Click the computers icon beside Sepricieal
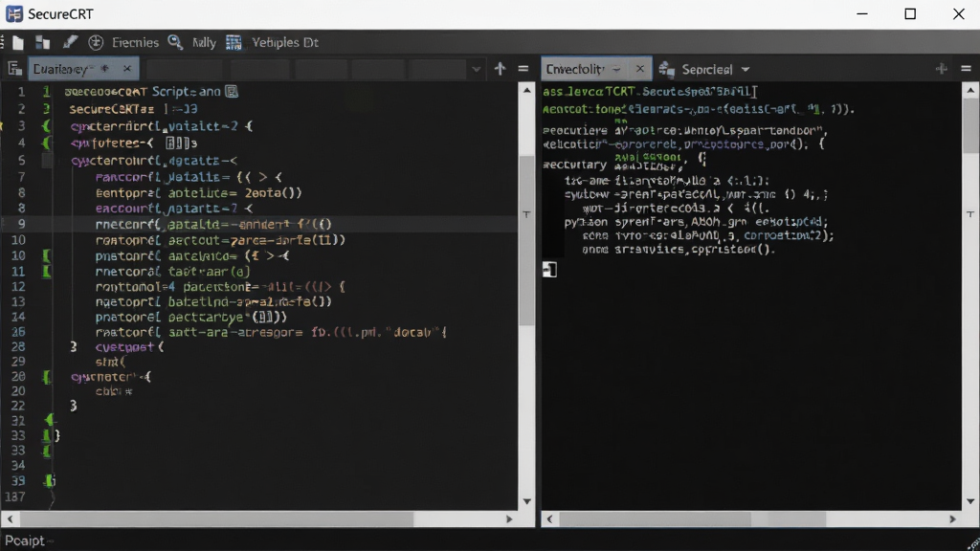 click(667, 69)
